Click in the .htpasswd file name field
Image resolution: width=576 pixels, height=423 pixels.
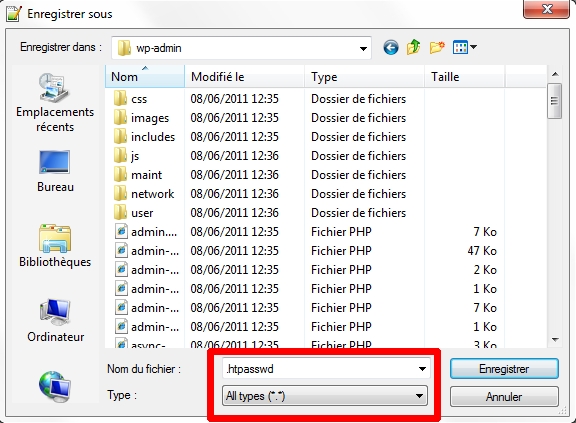click(x=319, y=369)
